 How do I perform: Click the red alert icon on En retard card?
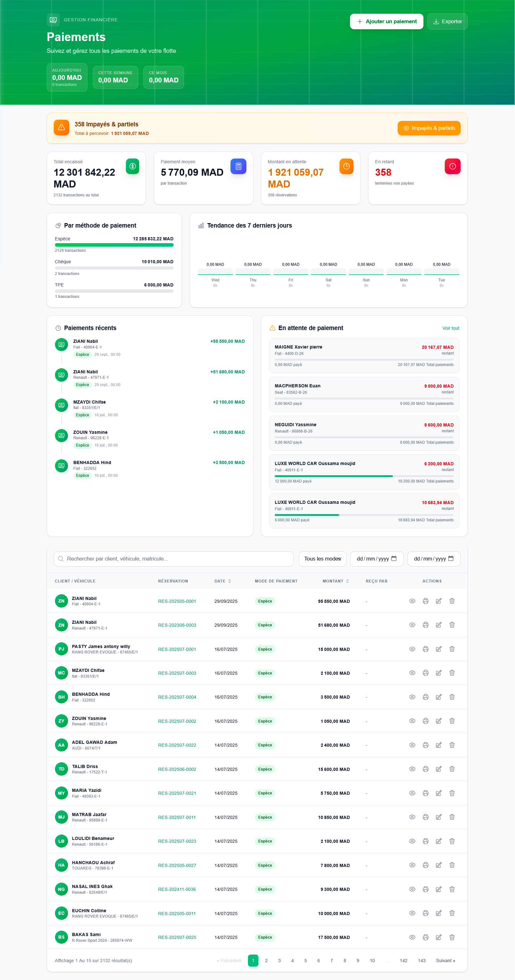tap(452, 166)
